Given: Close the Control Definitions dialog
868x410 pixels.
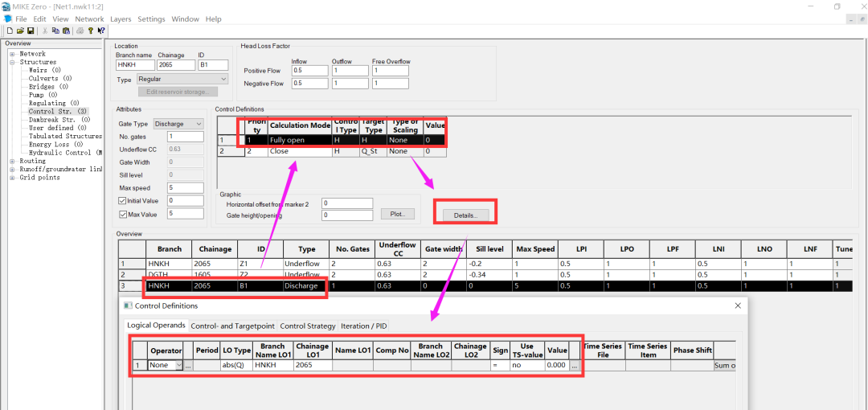Looking at the screenshot, I should (737, 305).
